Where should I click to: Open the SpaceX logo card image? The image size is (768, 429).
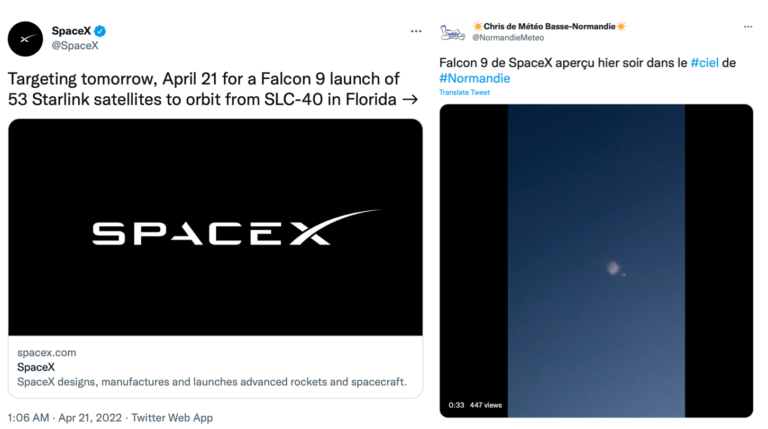coord(215,227)
